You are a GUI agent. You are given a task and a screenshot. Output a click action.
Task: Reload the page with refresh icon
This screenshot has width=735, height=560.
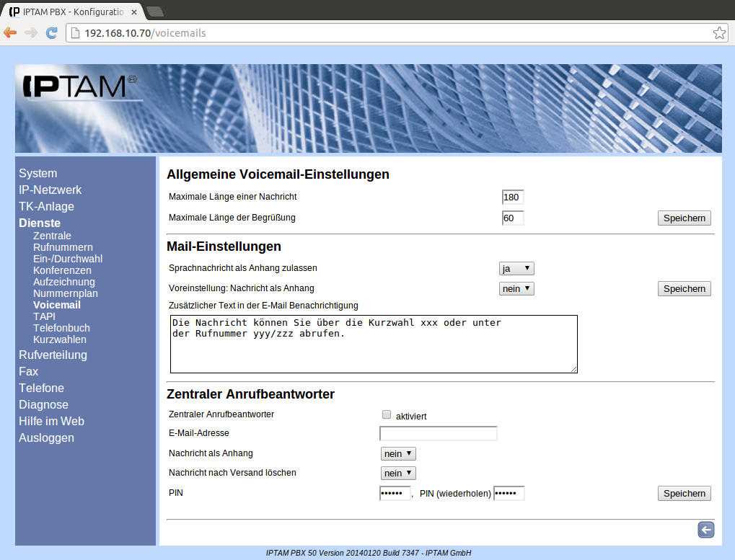coord(51,32)
